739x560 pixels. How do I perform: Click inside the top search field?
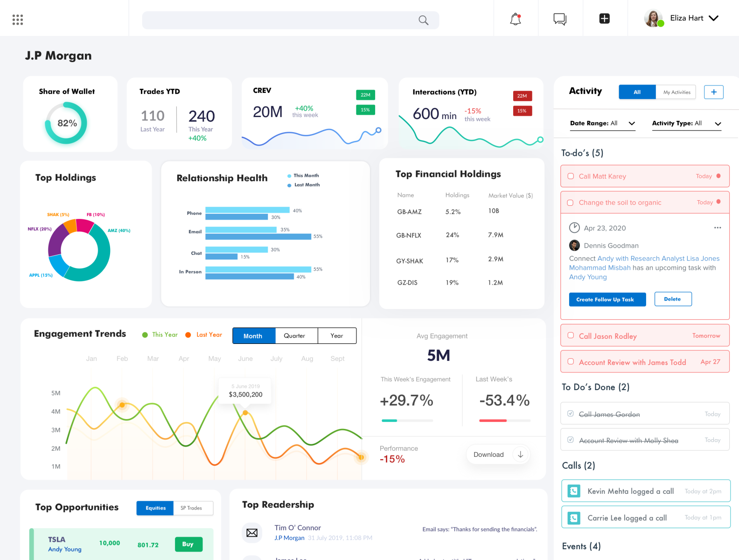pos(291,20)
